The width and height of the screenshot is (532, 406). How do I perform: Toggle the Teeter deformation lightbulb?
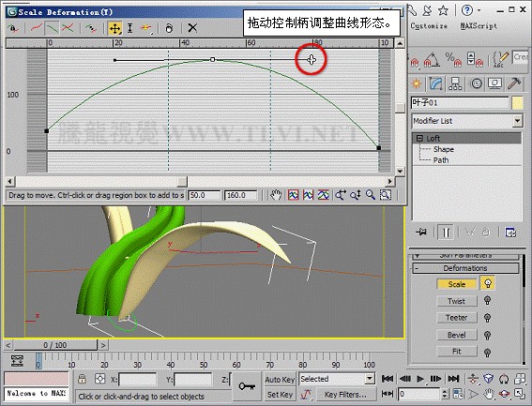pos(488,318)
